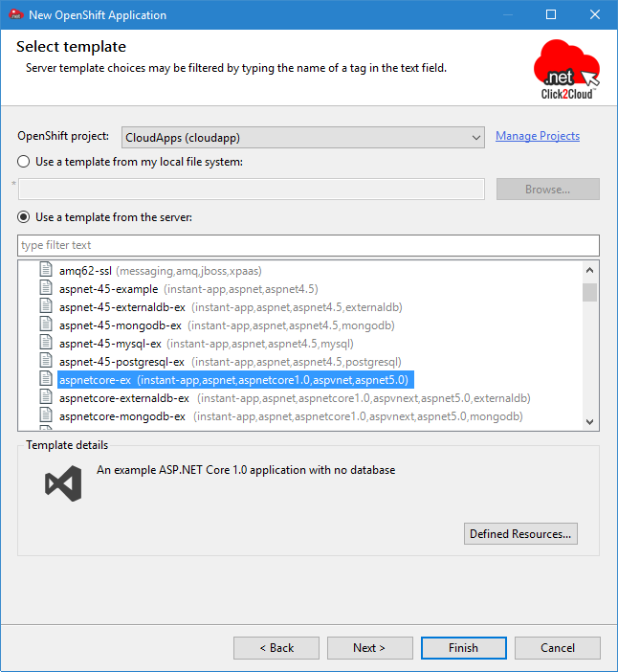618x672 pixels.
Task: Select 'Use a template from the server' option
Action: pyautogui.click(x=24, y=217)
